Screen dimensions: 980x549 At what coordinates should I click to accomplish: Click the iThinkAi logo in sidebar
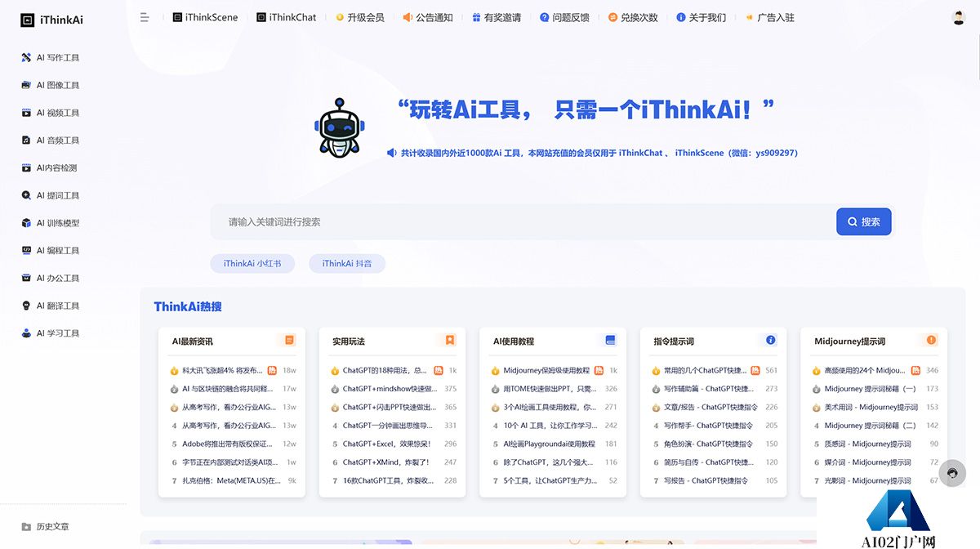(x=52, y=20)
